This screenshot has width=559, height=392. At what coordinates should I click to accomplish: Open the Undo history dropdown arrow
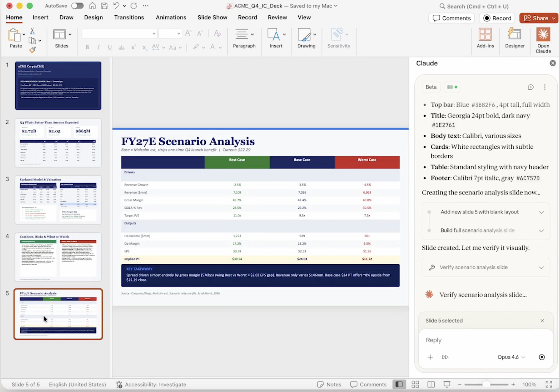124,6
